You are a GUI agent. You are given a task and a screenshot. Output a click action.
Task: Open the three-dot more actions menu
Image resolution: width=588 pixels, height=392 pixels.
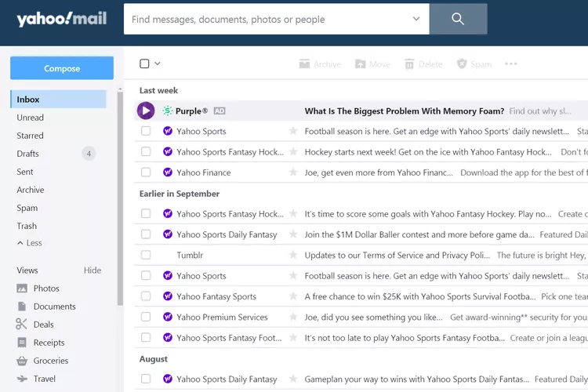click(511, 64)
